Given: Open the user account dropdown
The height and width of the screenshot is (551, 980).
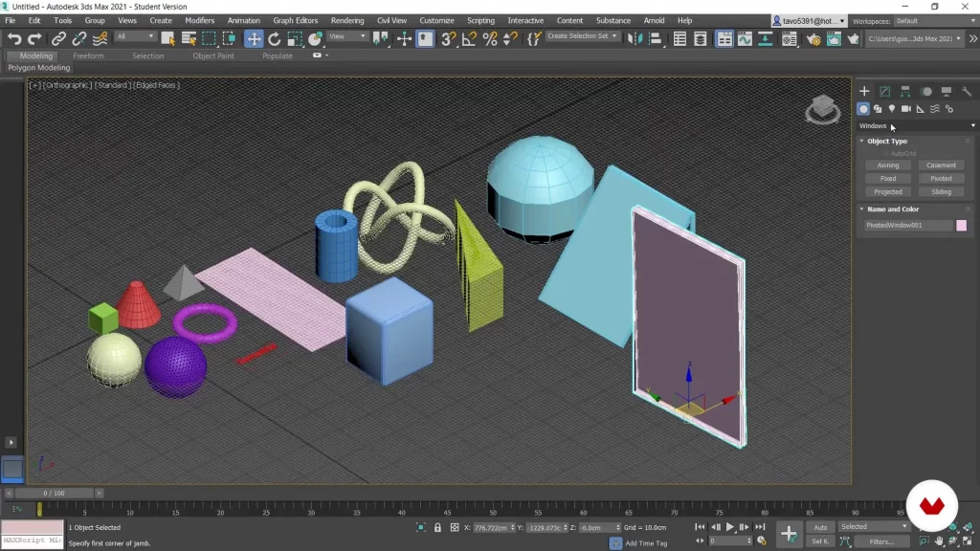Looking at the screenshot, I should (809, 21).
